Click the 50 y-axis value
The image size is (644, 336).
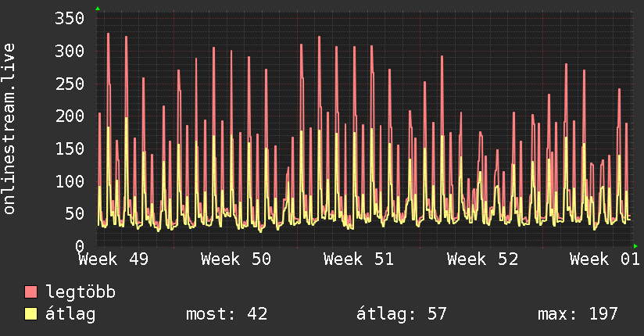[74, 213]
